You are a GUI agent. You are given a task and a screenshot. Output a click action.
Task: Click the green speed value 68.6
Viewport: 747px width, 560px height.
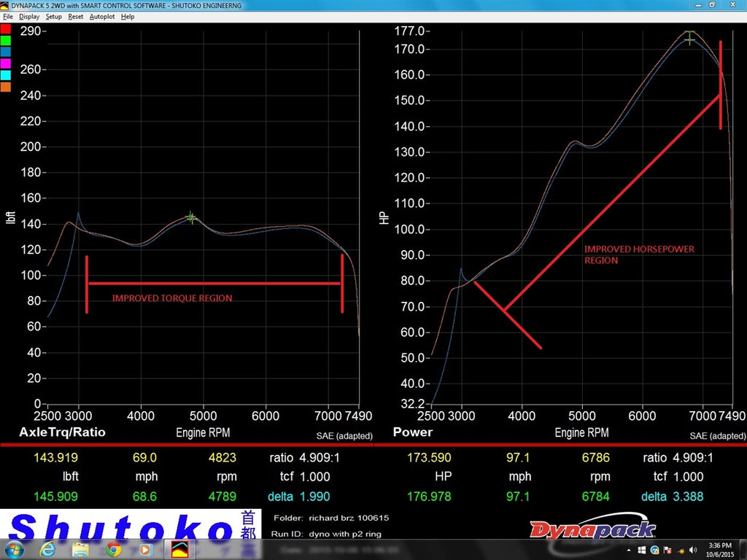(x=144, y=497)
